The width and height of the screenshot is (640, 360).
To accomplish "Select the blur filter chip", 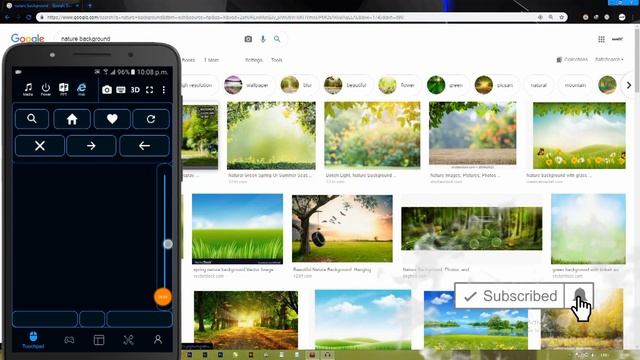I will pos(297,85).
